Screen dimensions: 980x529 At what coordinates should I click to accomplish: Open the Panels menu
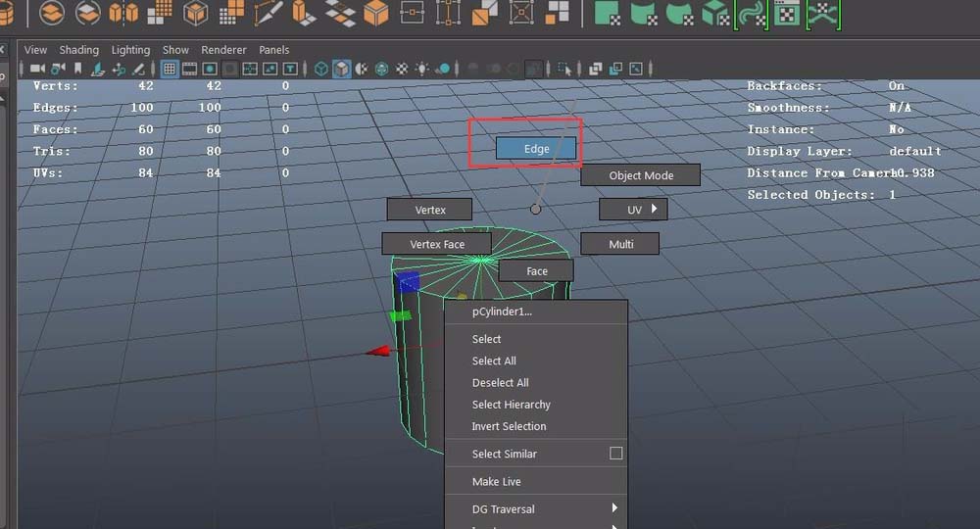click(273, 50)
